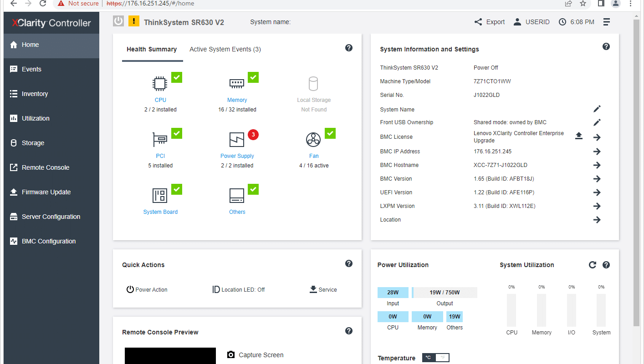Open Storage page in sidebar
644x364 pixels.
tap(51, 143)
